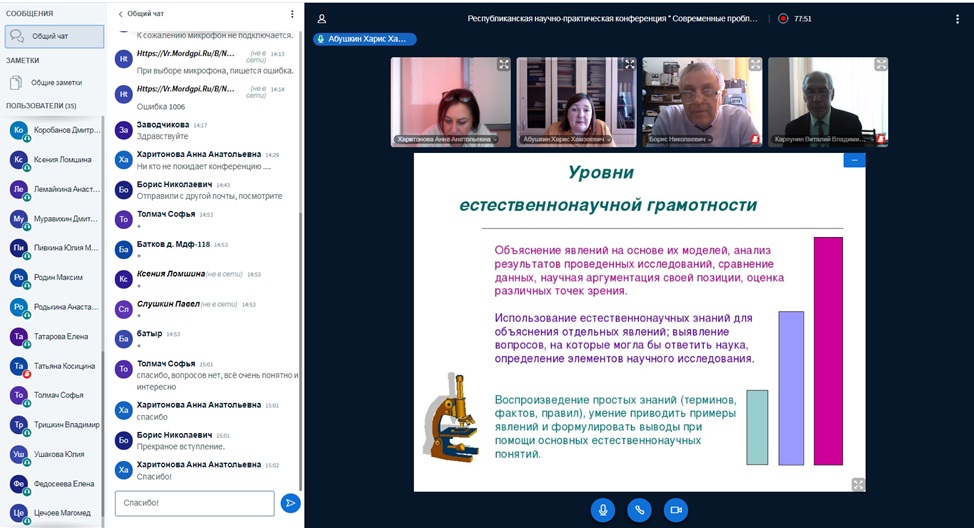This screenshot has height=528, width=974.
Task: Leave audio with the phone button
Action: point(639,509)
